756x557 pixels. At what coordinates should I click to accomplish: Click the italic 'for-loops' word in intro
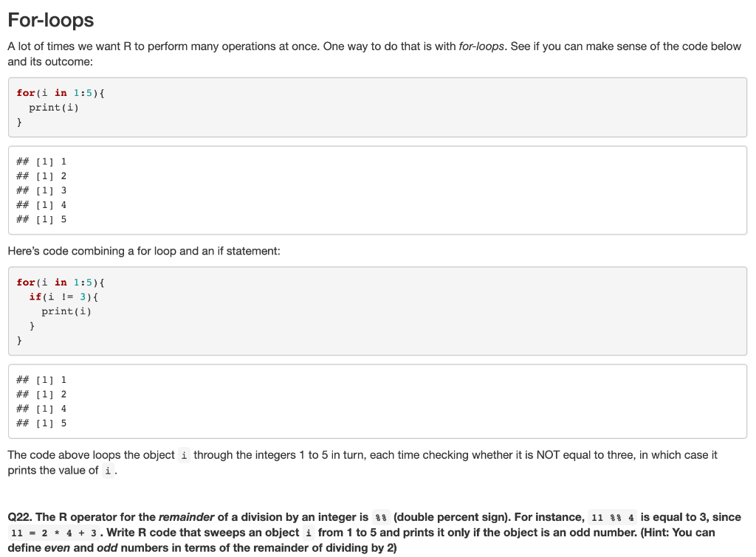(x=481, y=46)
